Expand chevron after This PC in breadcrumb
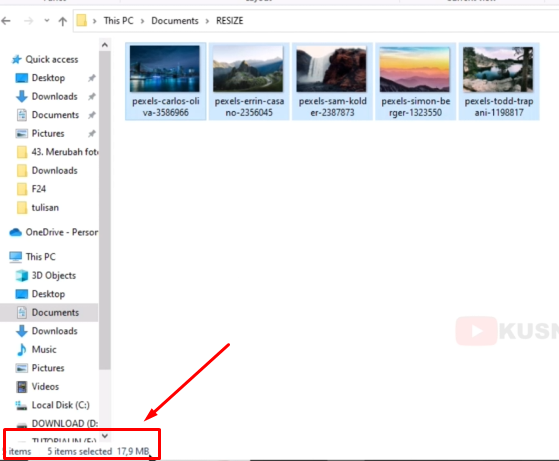 142,21
